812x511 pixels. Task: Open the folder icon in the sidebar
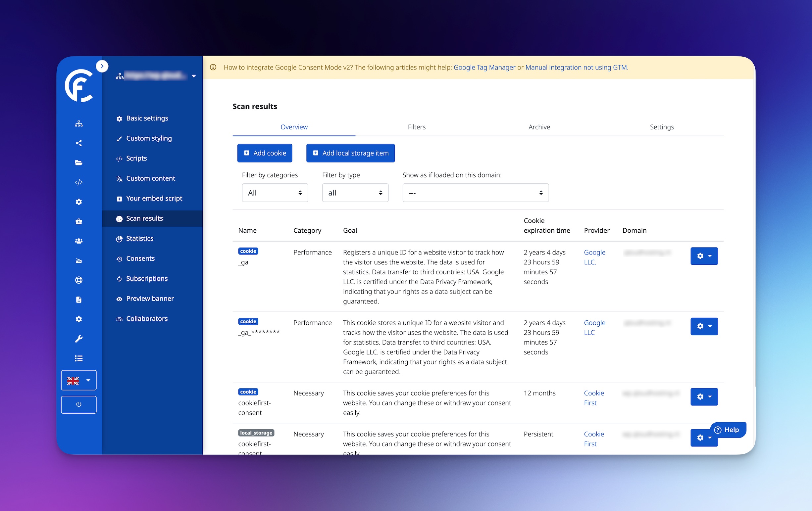pos(78,163)
